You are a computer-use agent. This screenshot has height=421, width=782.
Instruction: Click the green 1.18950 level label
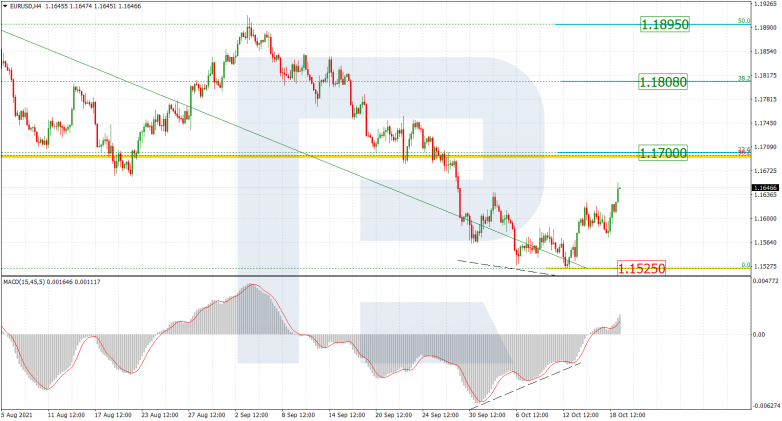(664, 24)
